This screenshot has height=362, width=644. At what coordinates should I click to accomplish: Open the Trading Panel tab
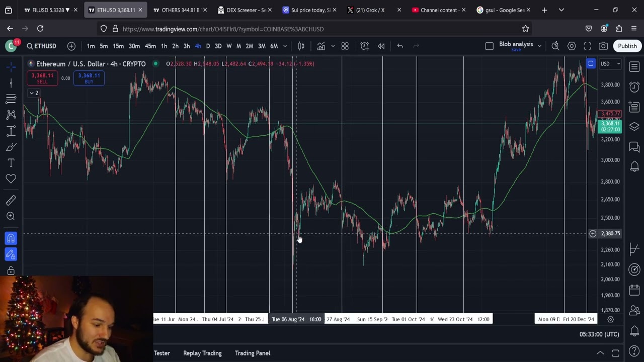click(x=252, y=353)
